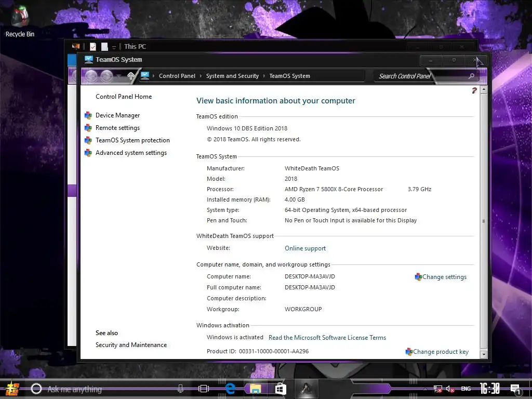
Task: Click This PC window system icon
Action: pos(76,46)
